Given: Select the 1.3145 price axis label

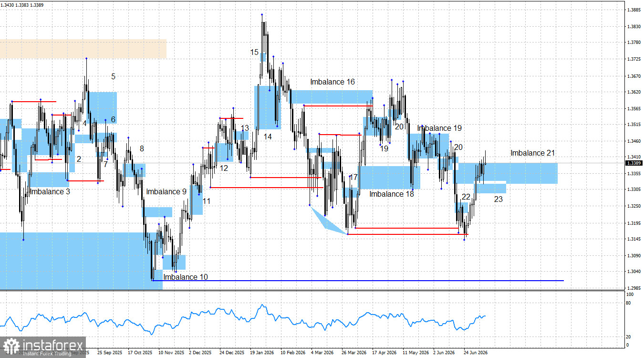Looking at the screenshot, I should point(634,239).
